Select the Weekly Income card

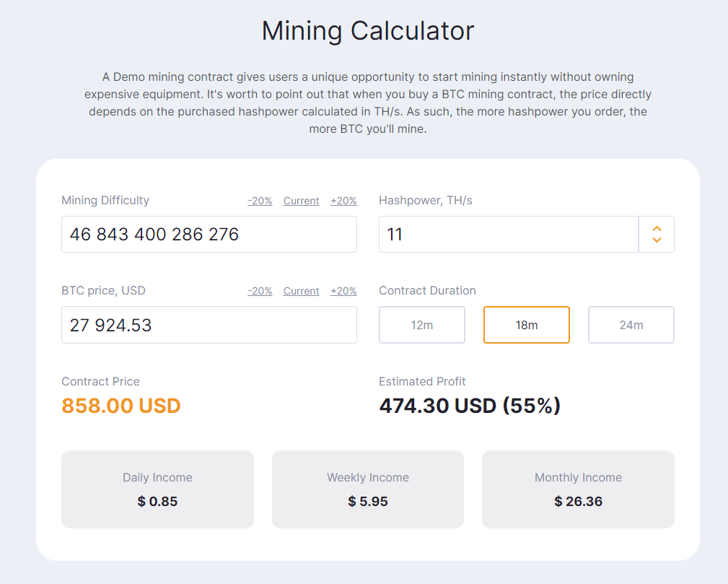[x=367, y=489]
